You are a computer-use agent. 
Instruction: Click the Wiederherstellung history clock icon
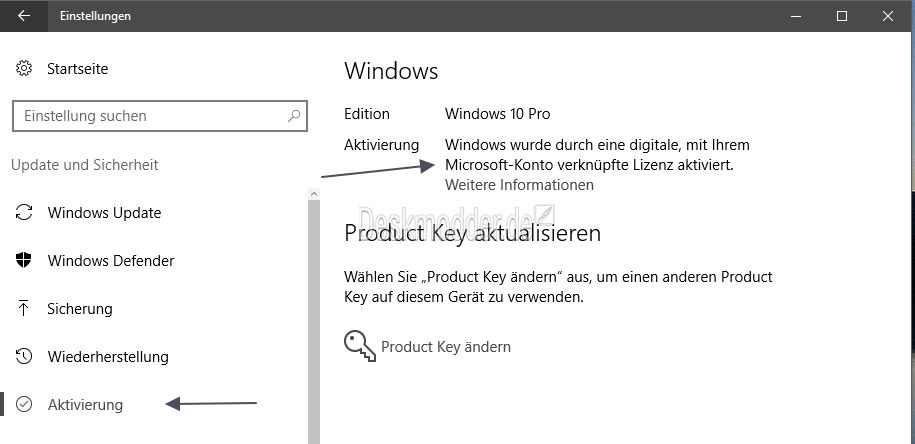click(24, 356)
